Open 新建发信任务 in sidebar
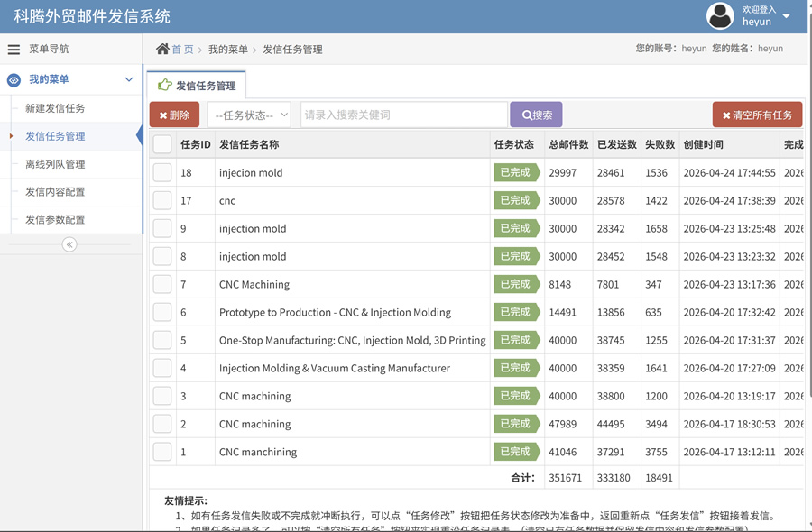812x532 pixels. tap(55, 108)
